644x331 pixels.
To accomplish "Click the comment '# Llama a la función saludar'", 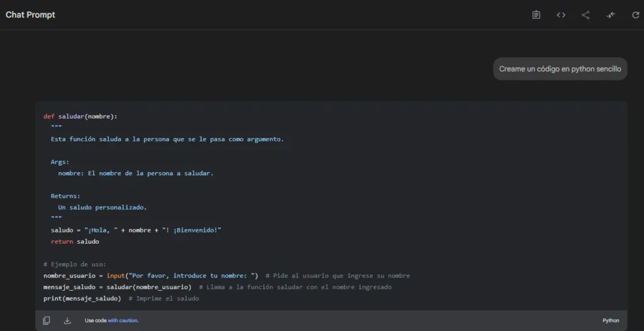I will [296, 287].
